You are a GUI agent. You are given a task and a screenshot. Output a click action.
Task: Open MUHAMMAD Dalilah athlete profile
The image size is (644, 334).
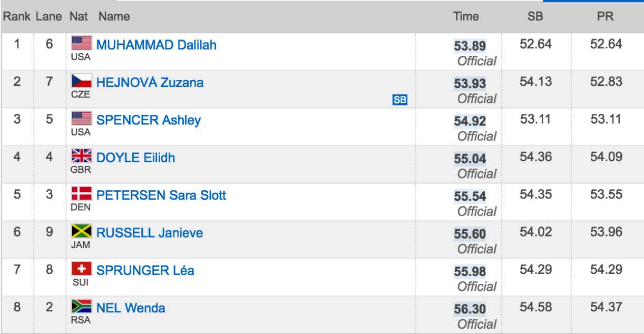[157, 45]
